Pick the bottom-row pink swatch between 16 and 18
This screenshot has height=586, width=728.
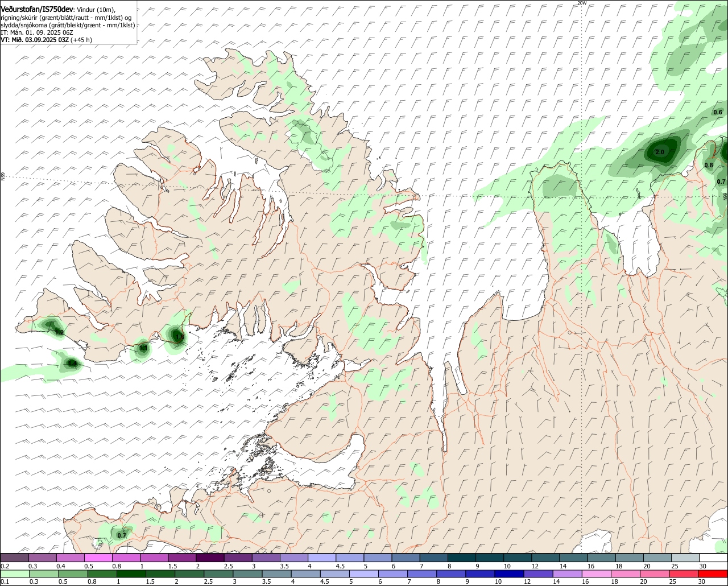597,573
